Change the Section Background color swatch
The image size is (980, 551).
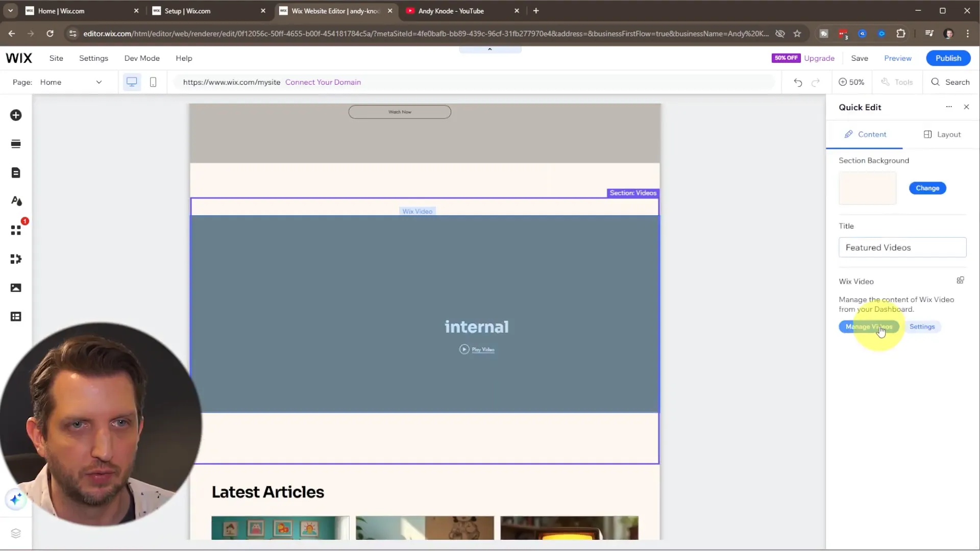(867, 188)
